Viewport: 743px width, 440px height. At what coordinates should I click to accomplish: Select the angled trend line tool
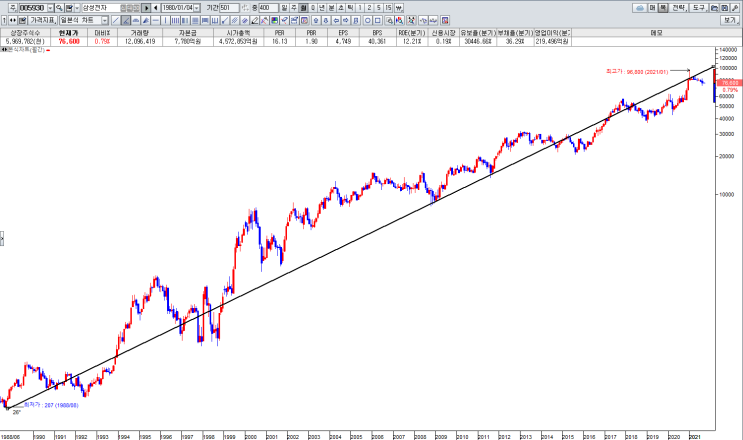(126, 20)
